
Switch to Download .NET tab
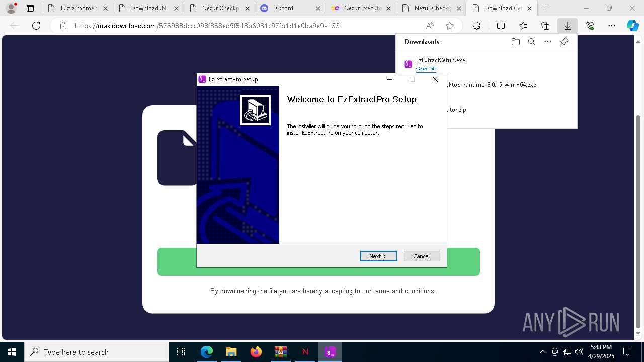(148, 8)
